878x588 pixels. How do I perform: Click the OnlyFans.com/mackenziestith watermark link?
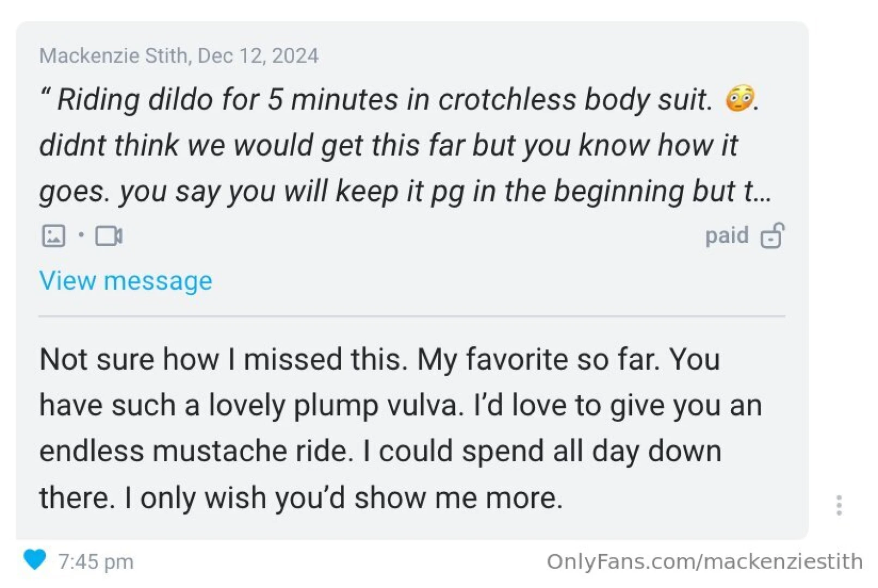pos(704,561)
